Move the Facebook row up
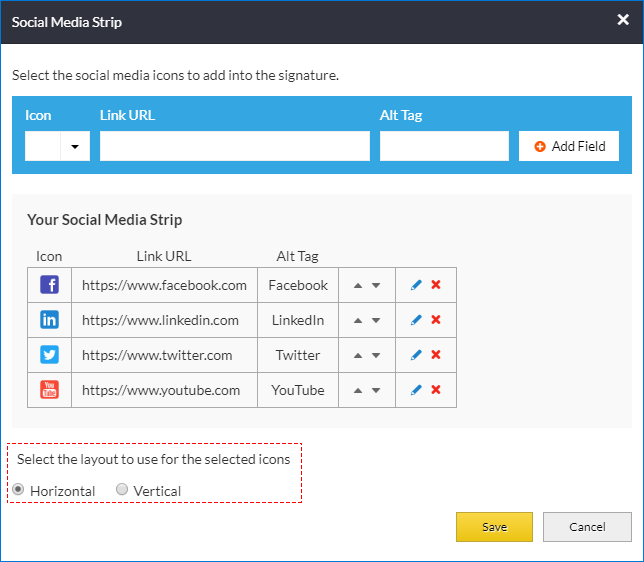Screen dimensions: 644x562 358,286
